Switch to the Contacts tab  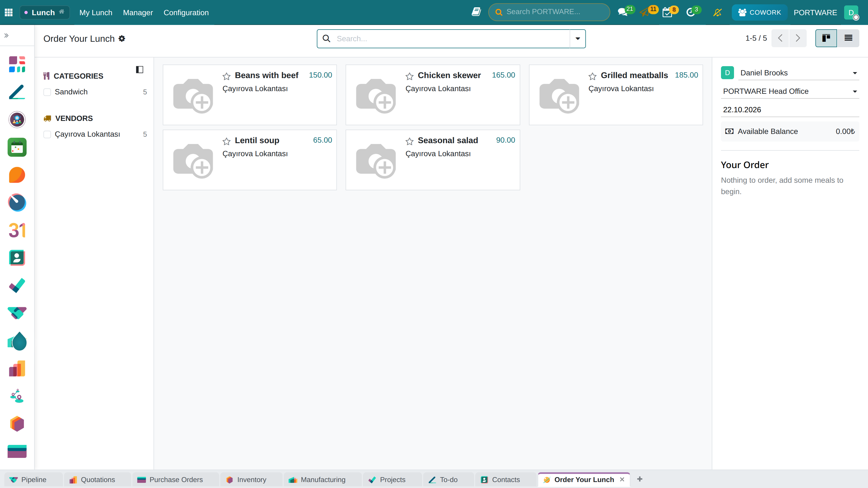click(505, 480)
